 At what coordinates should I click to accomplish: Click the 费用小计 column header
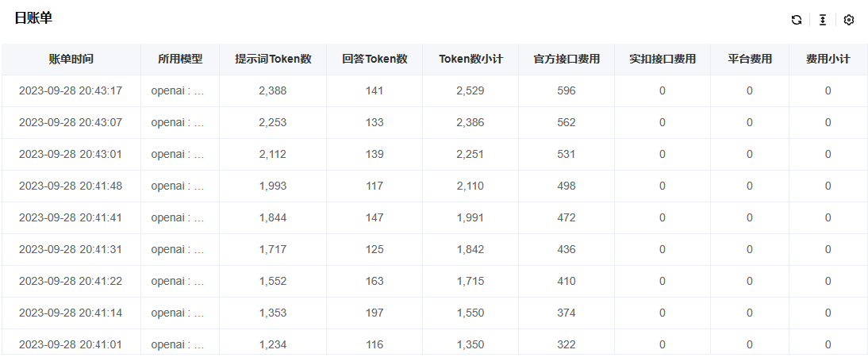[828, 59]
